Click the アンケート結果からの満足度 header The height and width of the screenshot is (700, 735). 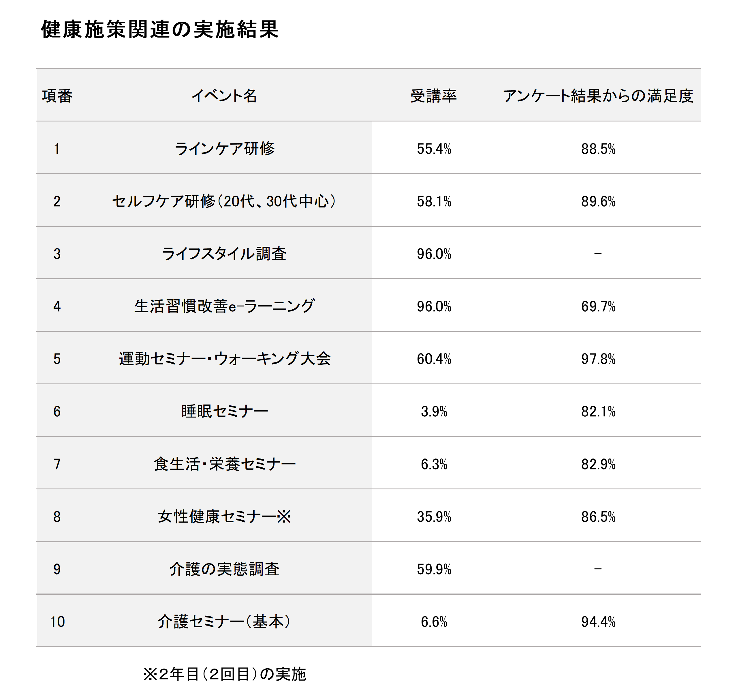pos(598,96)
